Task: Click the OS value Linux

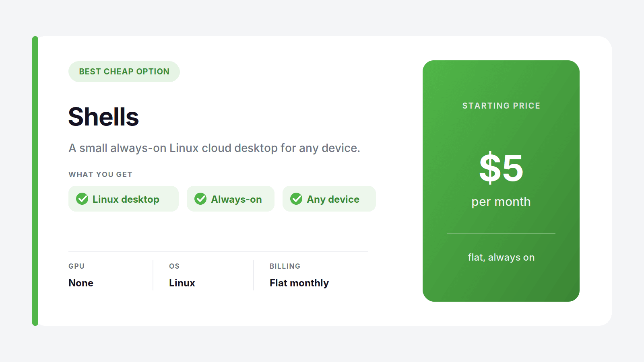Action: tap(182, 283)
